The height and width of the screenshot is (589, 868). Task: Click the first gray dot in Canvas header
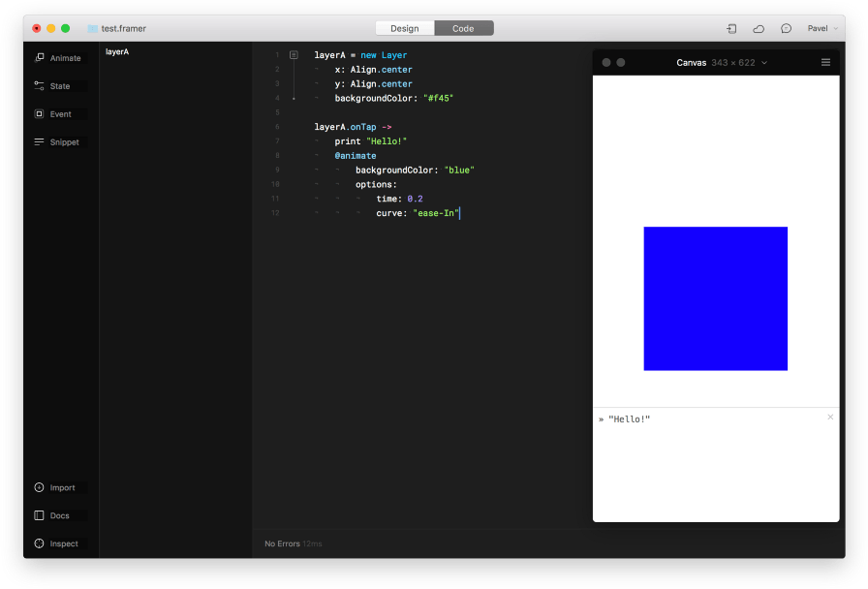606,63
